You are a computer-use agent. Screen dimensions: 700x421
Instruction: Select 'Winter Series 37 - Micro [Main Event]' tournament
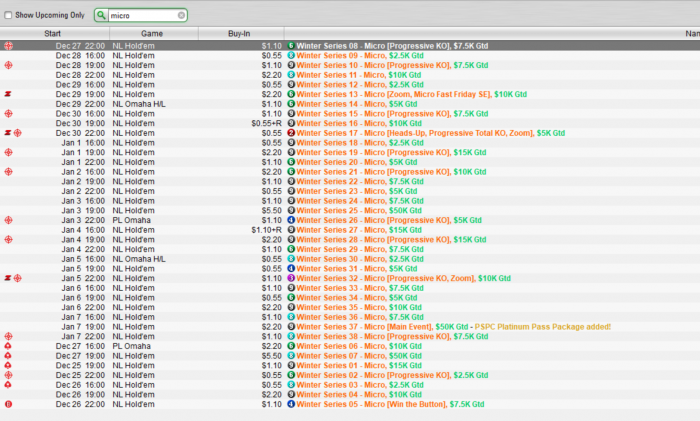364,327
